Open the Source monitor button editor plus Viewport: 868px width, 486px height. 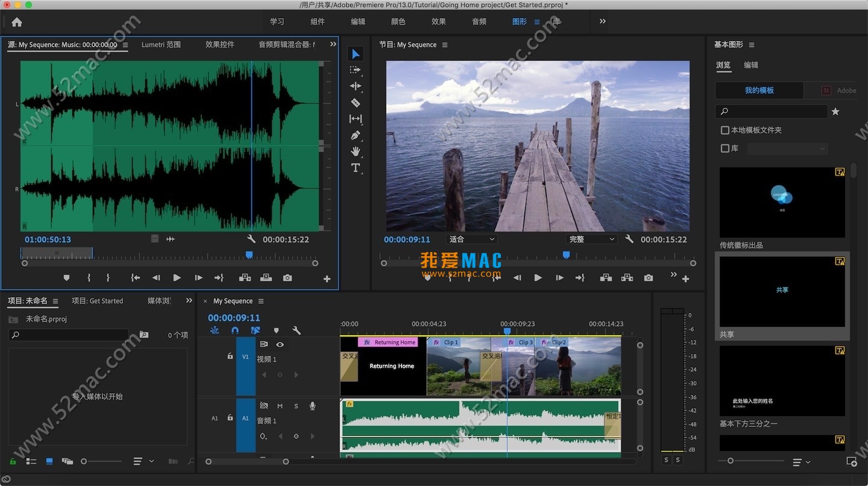click(x=327, y=279)
